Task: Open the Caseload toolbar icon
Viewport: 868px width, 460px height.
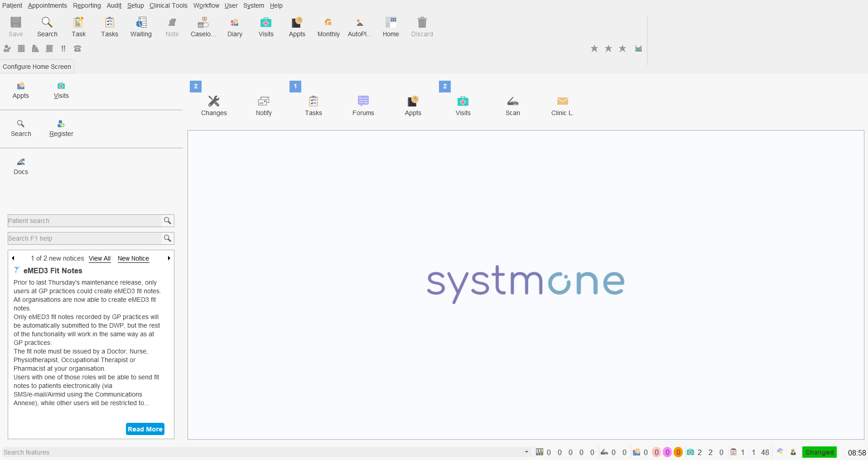Action: pos(203,27)
